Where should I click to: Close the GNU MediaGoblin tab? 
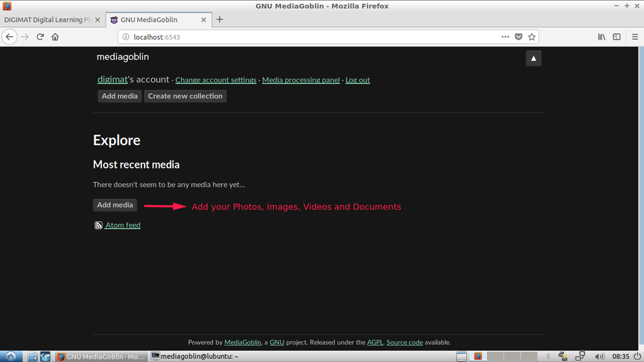[x=203, y=19]
